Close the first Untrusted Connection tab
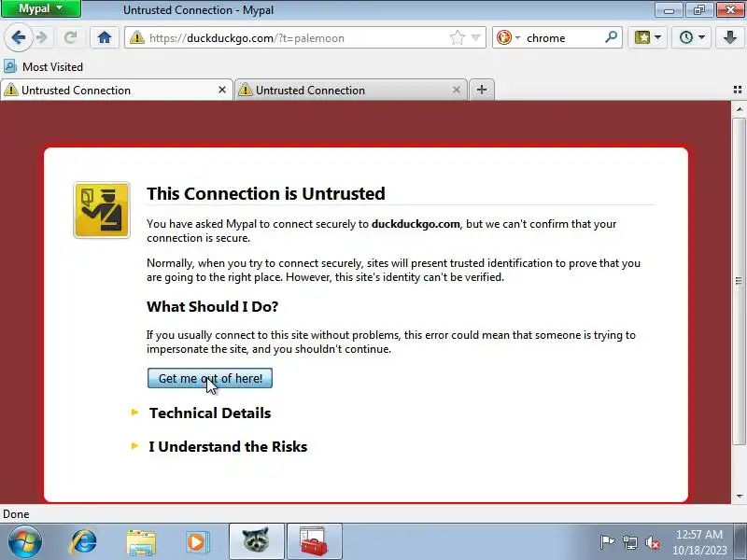 [222, 90]
